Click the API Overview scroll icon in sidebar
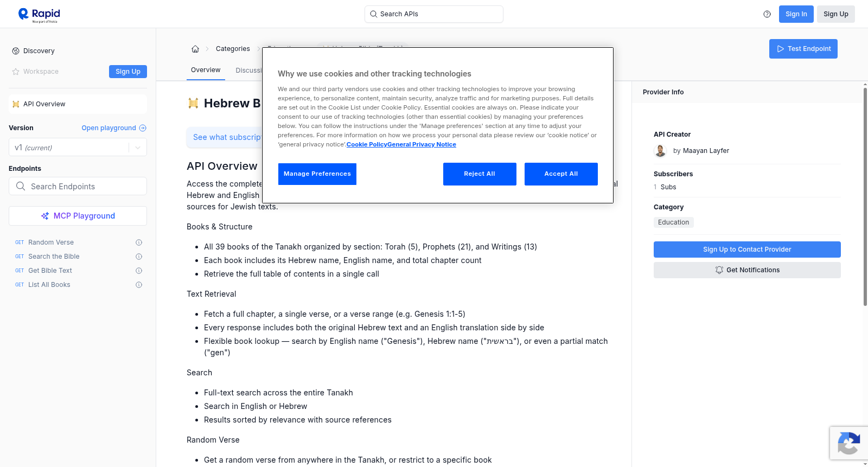 pyautogui.click(x=16, y=104)
